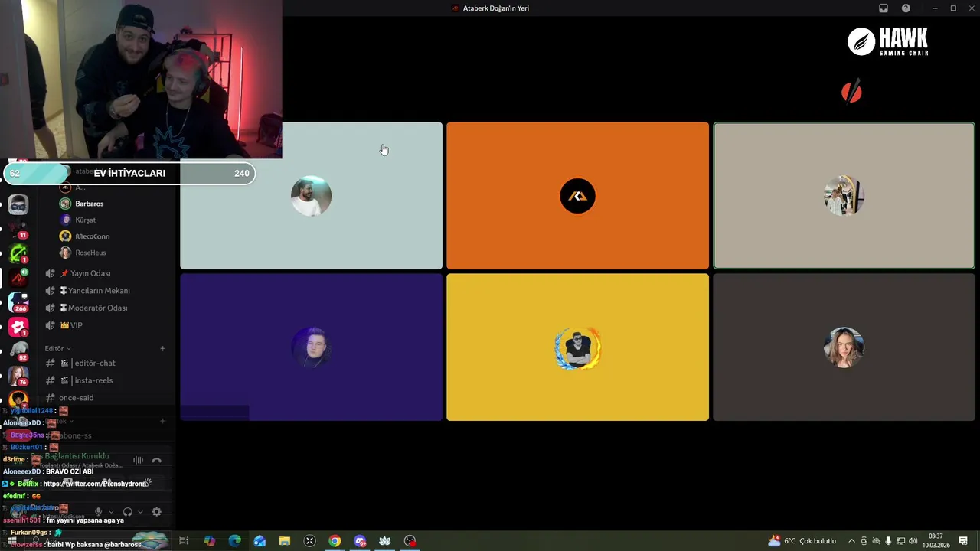The width and height of the screenshot is (980, 551).
Task: Open Discord user settings gear
Action: [157, 511]
